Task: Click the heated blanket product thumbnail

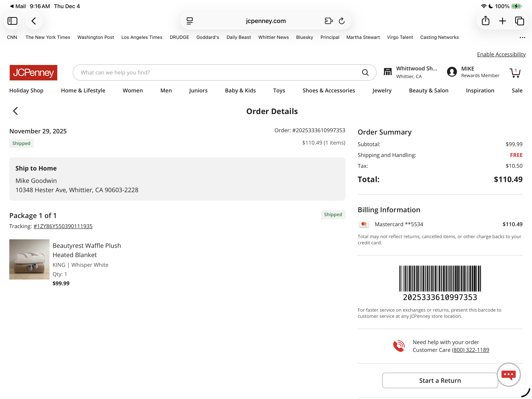Action: (x=29, y=259)
